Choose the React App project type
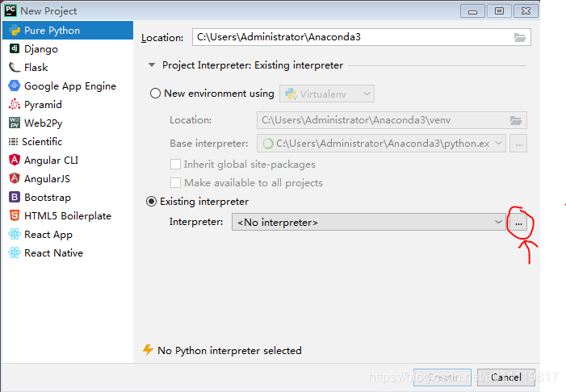The height and width of the screenshot is (392, 566). (x=68, y=235)
